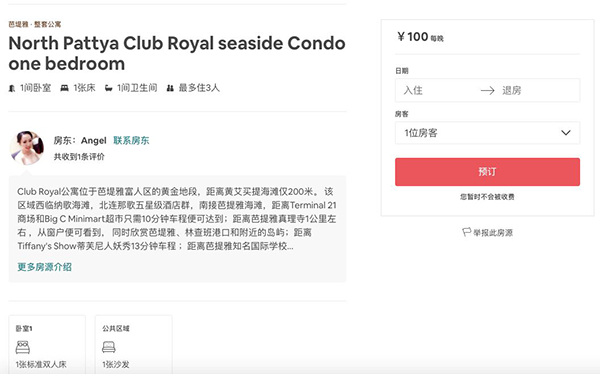Open the 共收到1条评价 reviews text
The width and height of the screenshot is (600, 374).
coord(79,157)
